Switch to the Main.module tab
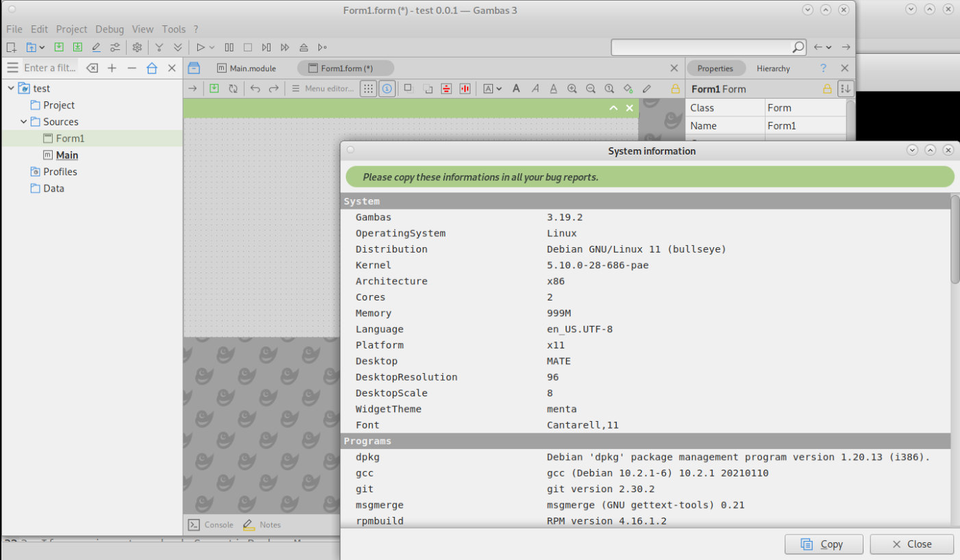Viewport: 960px width, 560px height. 247,68
